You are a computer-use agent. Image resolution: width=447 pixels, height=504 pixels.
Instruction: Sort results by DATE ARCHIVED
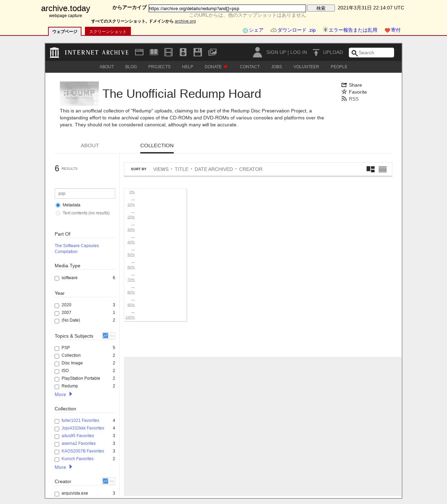tap(214, 169)
